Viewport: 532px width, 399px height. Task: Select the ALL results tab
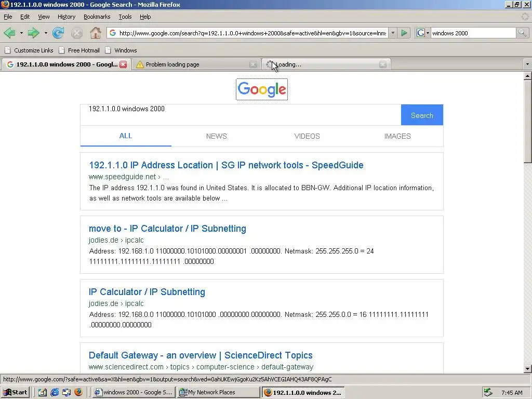tap(126, 136)
